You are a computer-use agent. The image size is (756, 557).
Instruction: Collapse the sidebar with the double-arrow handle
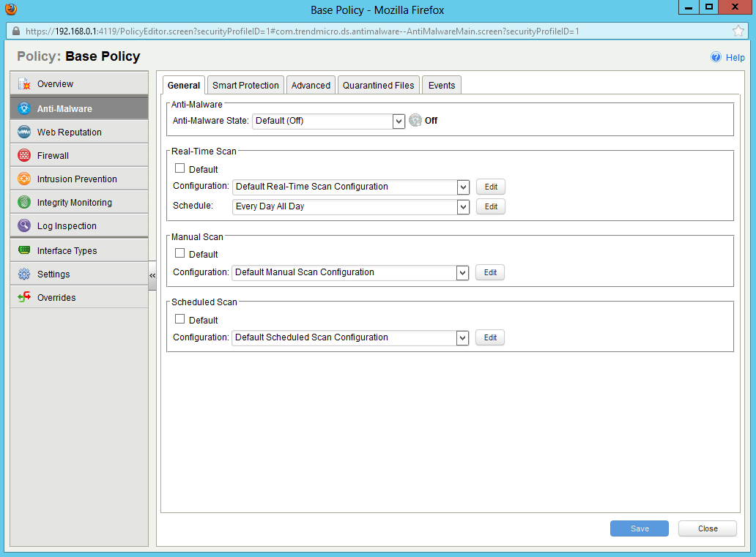pos(152,275)
